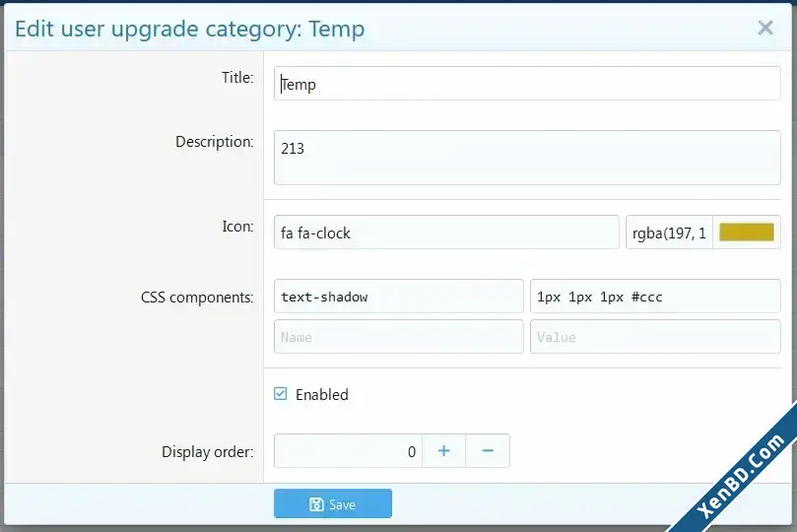Click the XenBD.Com corner banner
Viewport: 797px width, 532px height.
(742, 475)
